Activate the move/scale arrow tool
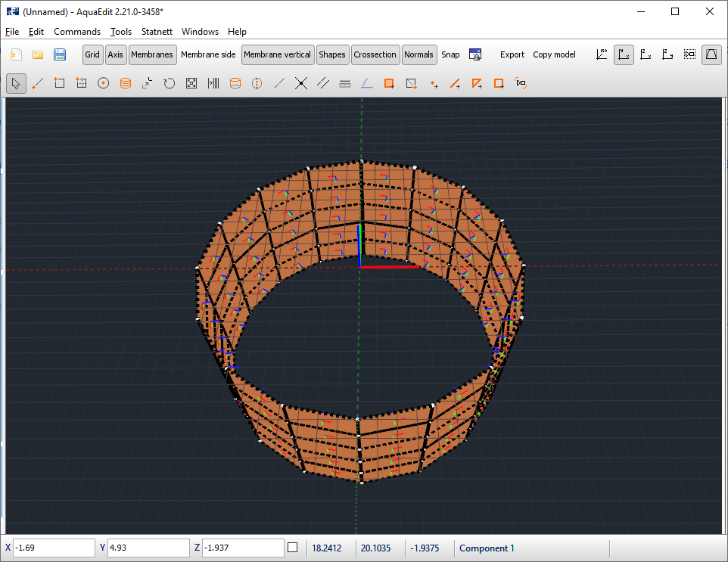This screenshot has height=562, width=728. click(147, 83)
